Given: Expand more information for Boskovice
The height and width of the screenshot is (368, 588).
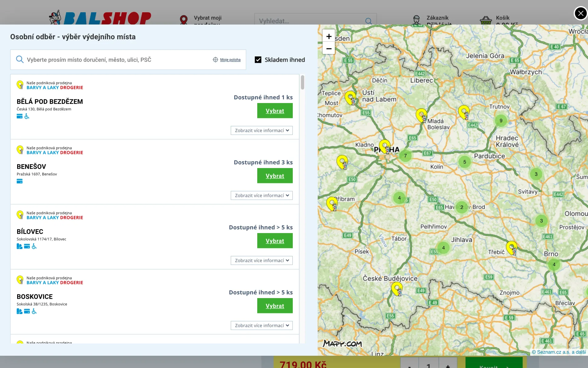Looking at the screenshot, I should (x=262, y=325).
